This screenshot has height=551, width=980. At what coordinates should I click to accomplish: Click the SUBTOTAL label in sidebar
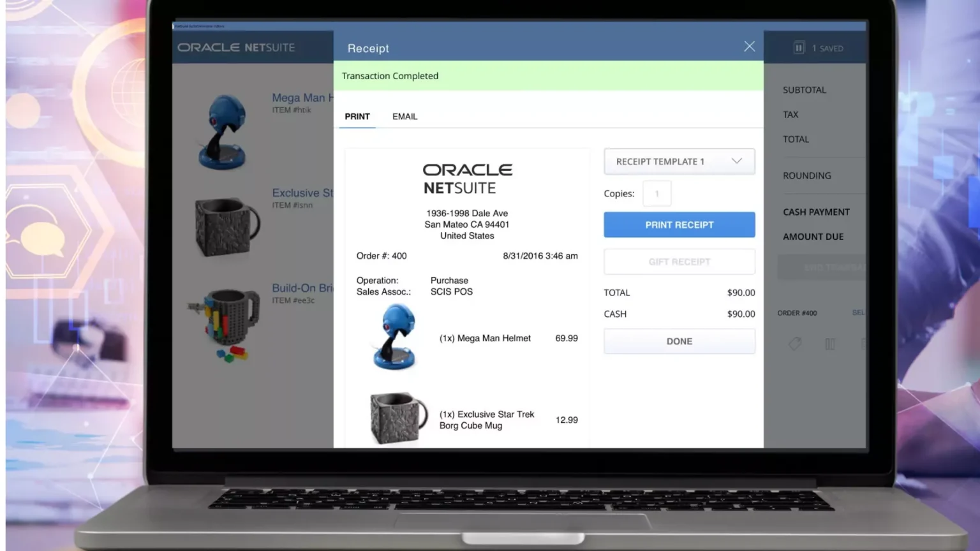(805, 90)
